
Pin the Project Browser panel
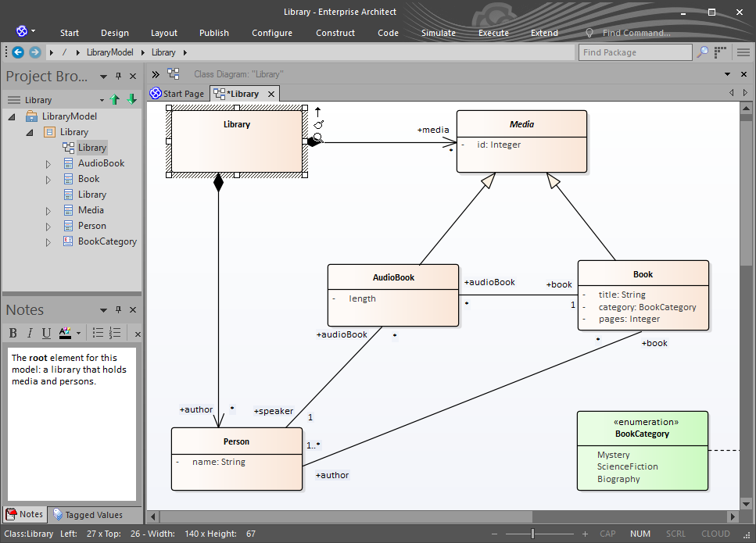tap(118, 76)
